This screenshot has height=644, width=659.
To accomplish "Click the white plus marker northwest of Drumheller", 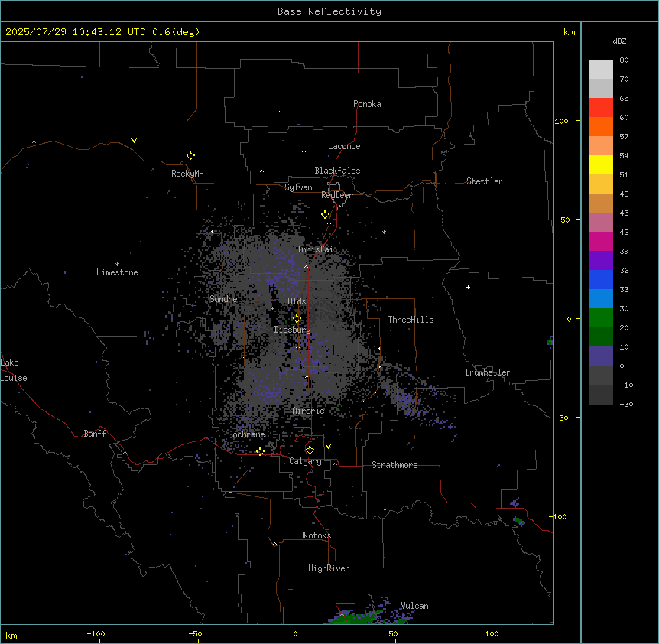I will [468, 287].
